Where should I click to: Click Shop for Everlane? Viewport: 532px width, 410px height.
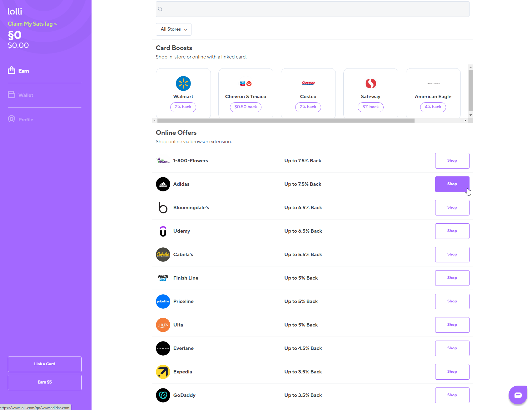pyautogui.click(x=452, y=348)
